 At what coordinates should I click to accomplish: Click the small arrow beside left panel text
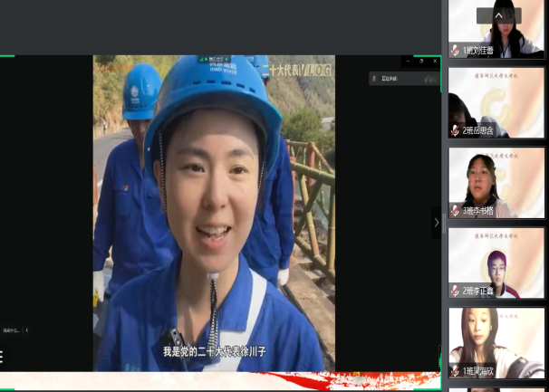pos(26,330)
